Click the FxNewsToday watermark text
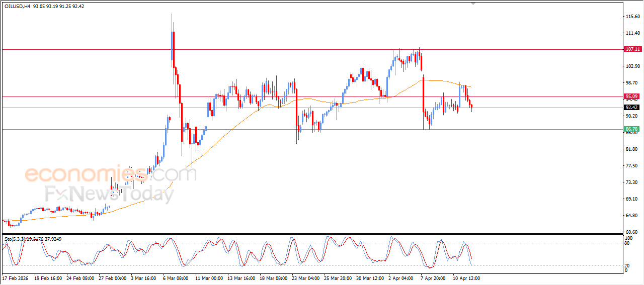The image size is (644, 285). click(x=109, y=194)
